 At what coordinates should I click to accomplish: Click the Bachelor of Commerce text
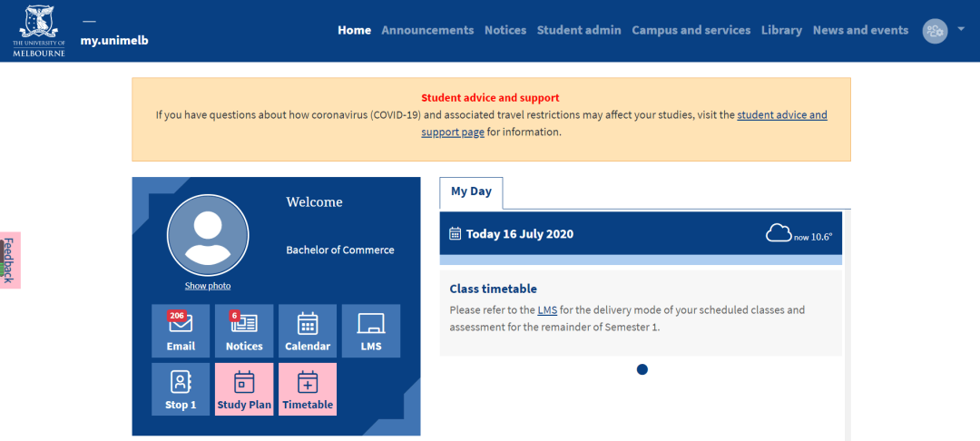click(340, 250)
